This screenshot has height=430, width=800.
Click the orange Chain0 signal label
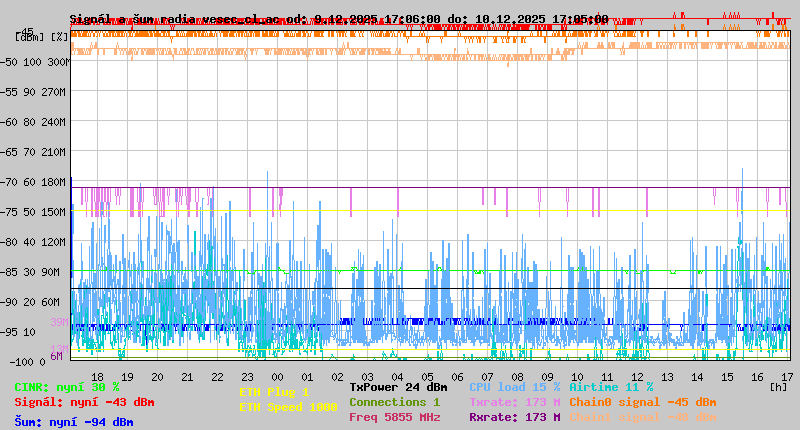click(x=642, y=402)
